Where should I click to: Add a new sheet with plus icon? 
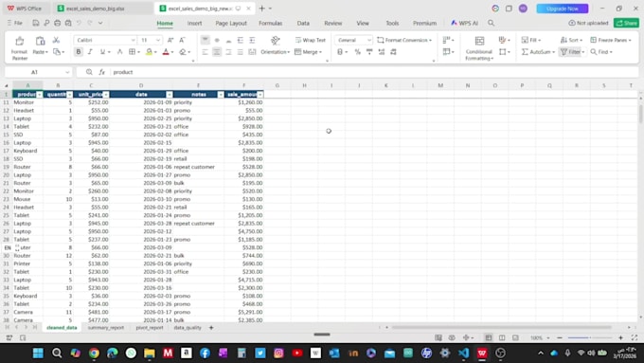click(x=211, y=328)
